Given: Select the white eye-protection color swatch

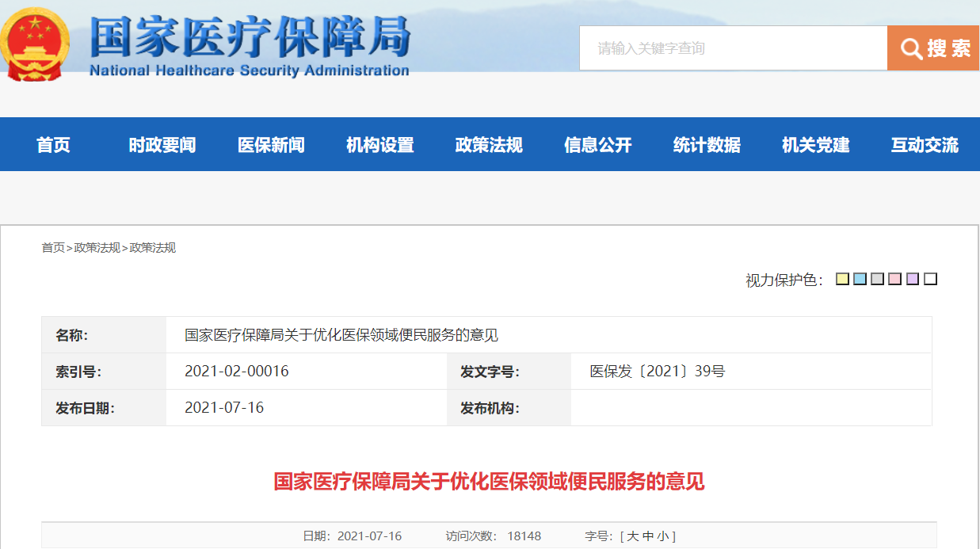Looking at the screenshot, I should point(931,279).
